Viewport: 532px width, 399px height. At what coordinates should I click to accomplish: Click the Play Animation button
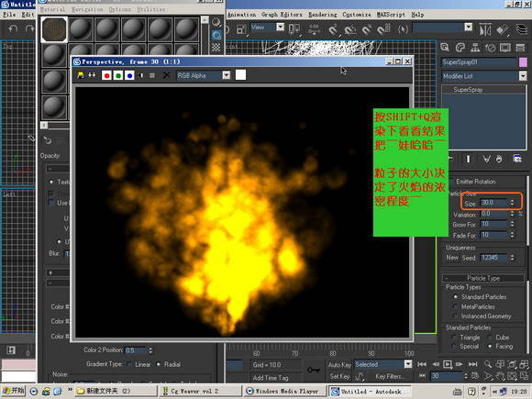pyautogui.click(x=448, y=364)
